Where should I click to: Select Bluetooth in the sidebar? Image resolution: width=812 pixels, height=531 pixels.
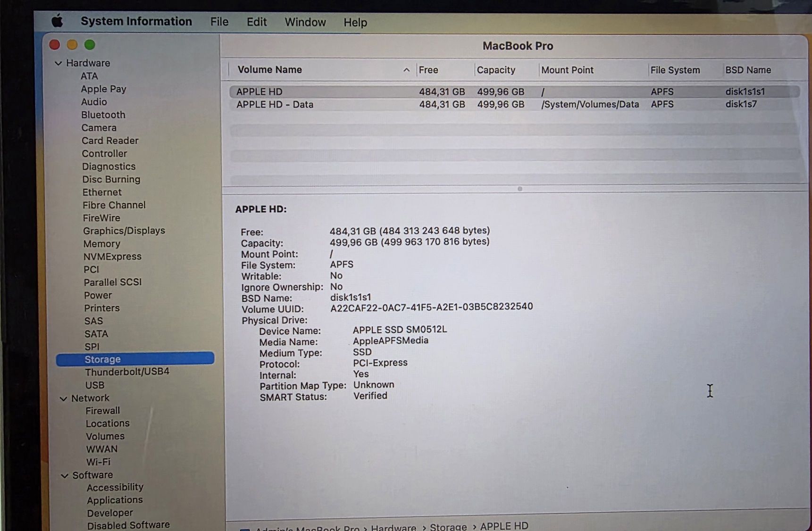pos(103,115)
